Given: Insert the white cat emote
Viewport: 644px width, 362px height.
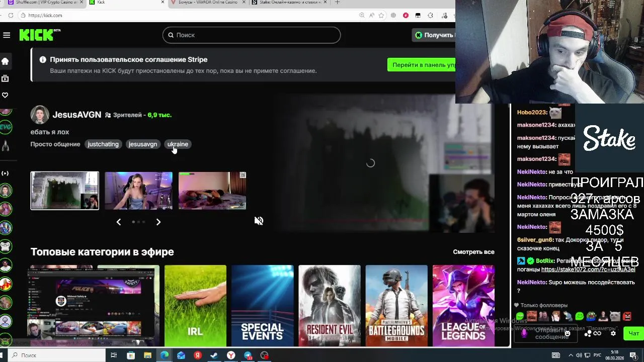Looking at the screenshot, I should click(x=615, y=316).
